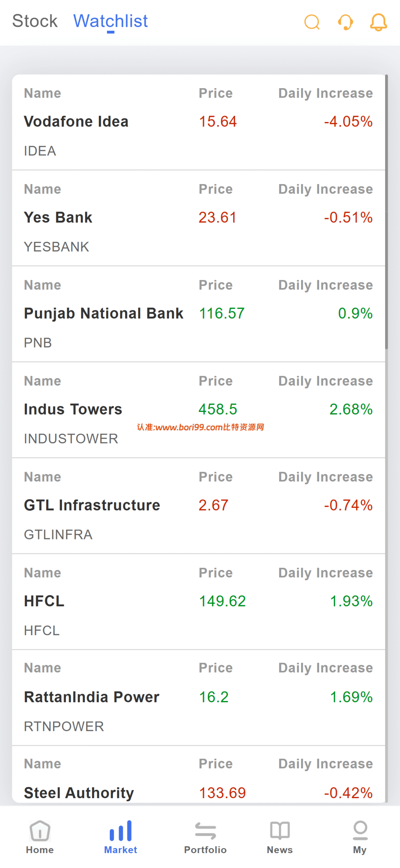Open the My profile icon

(360, 830)
